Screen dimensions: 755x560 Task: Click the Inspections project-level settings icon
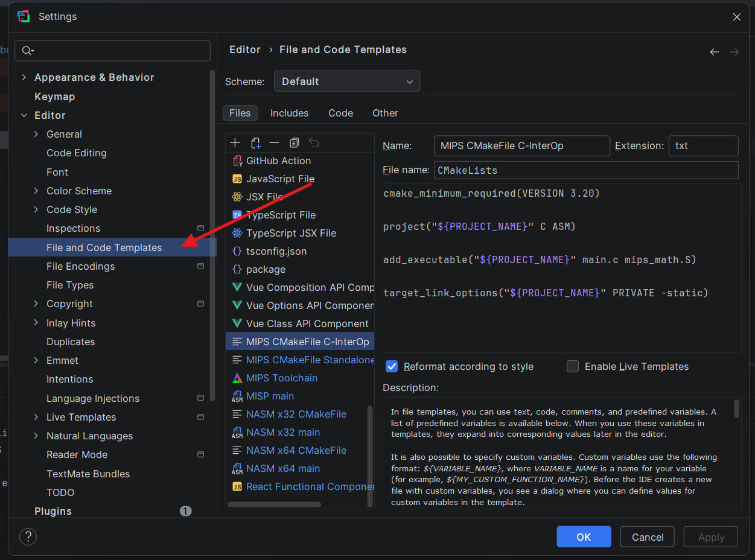[x=201, y=228]
